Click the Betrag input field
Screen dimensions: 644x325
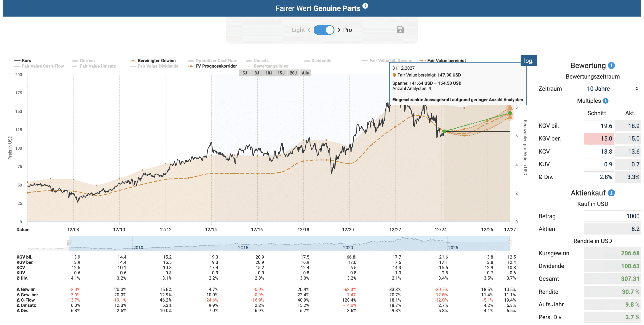(612, 216)
